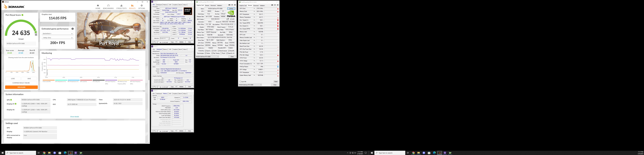Open the HOME section in 3DMark
This screenshot has height=155, width=644.
tap(98, 7)
